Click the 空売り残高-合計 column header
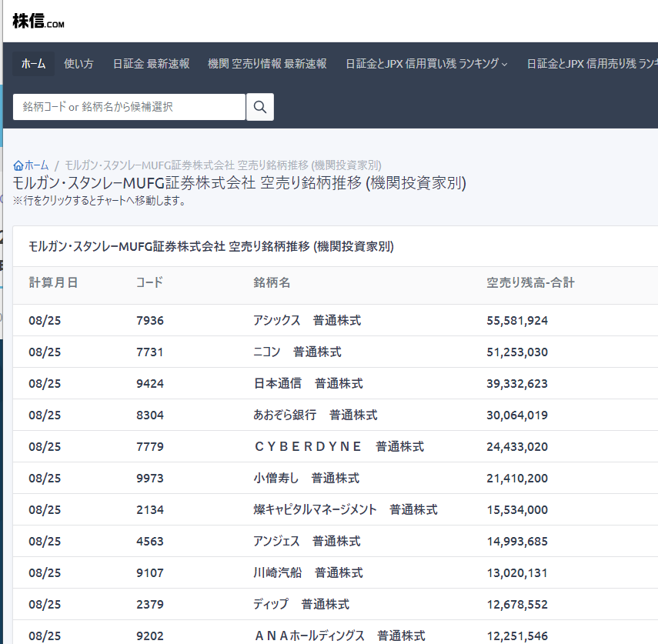Image resolution: width=658 pixels, height=644 pixels. click(x=530, y=282)
